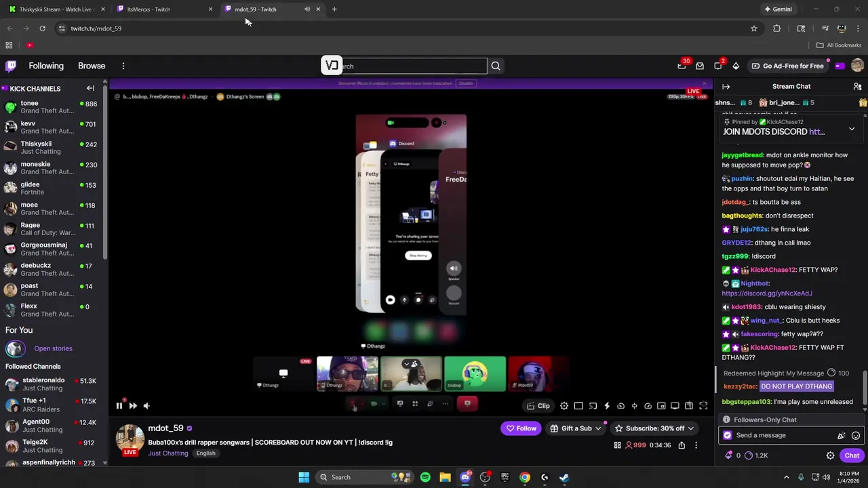The height and width of the screenshot is (488, 868).
Task: Open the All Bookmarks folder
Action: point(839,45)
